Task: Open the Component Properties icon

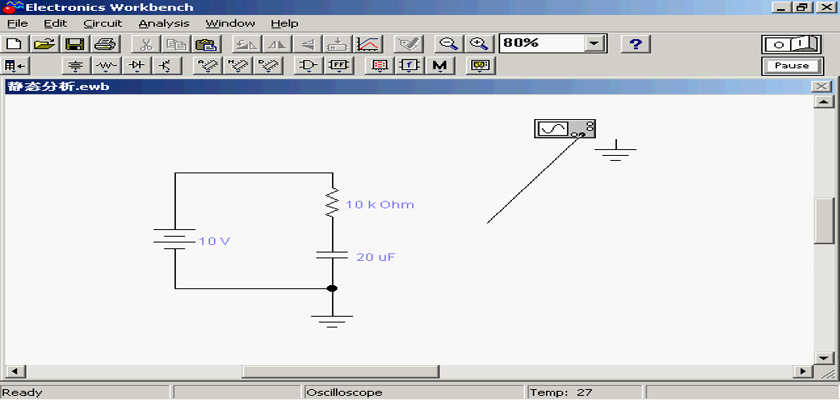Action: coord(409,43)
